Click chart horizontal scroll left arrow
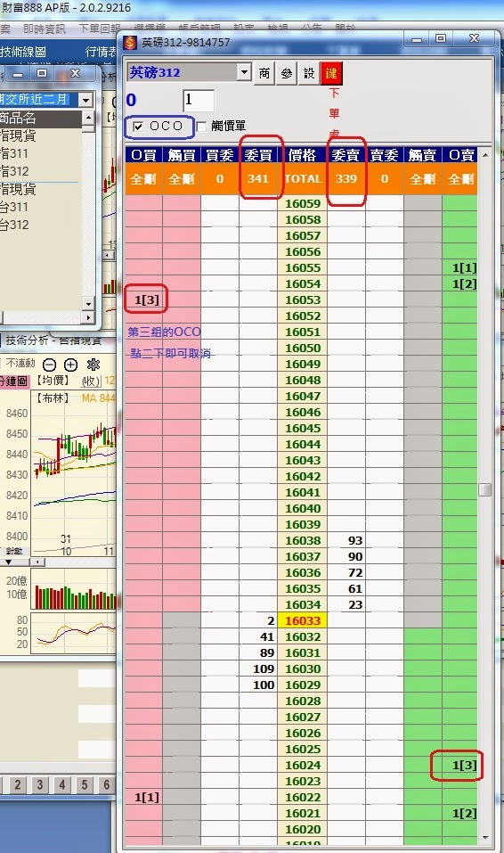Screen dimensions: 504x853 click(x=37, y=562)
